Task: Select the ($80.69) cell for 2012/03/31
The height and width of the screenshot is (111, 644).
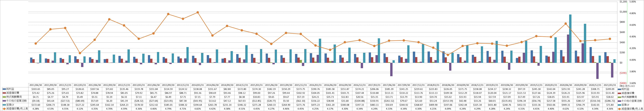Action: coord(80,101)
